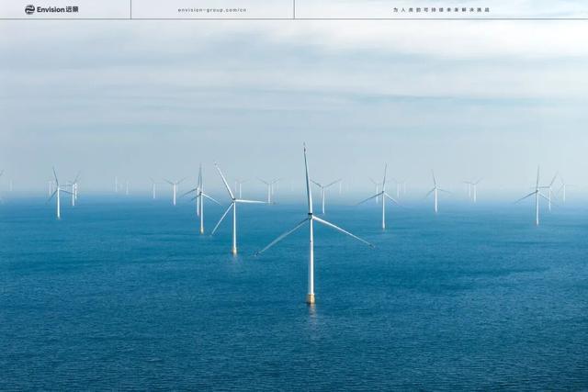Click the small distant turbine directly behind the foreground blade
Viewport: 588px width, 392px height.
click(322, 191)
